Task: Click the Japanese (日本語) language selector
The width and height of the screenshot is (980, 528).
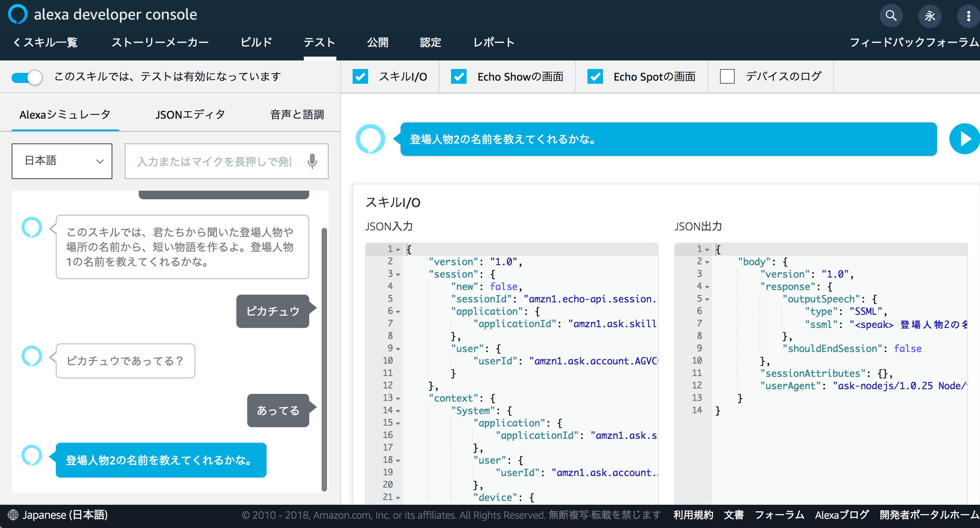Action: tap(58, 515)
